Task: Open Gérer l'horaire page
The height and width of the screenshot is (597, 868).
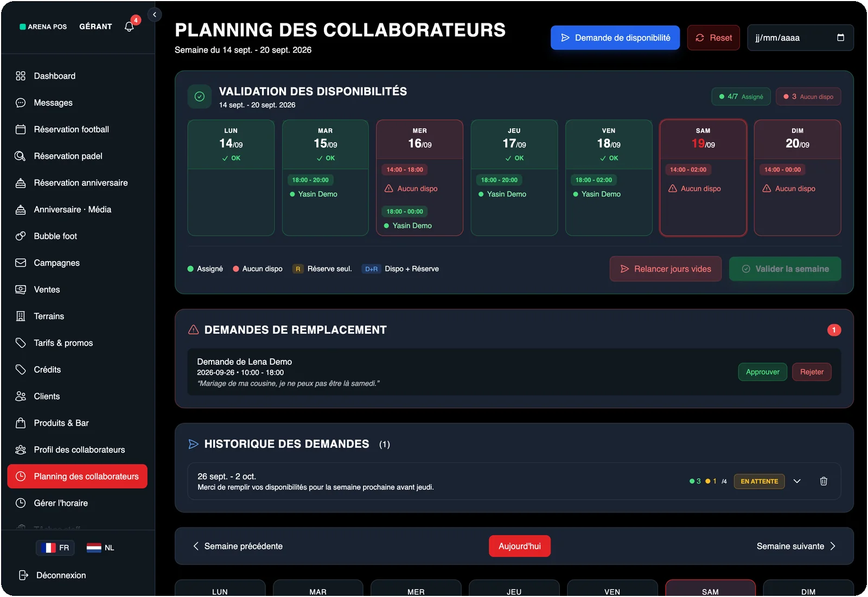Action: (x=78, y=503)
